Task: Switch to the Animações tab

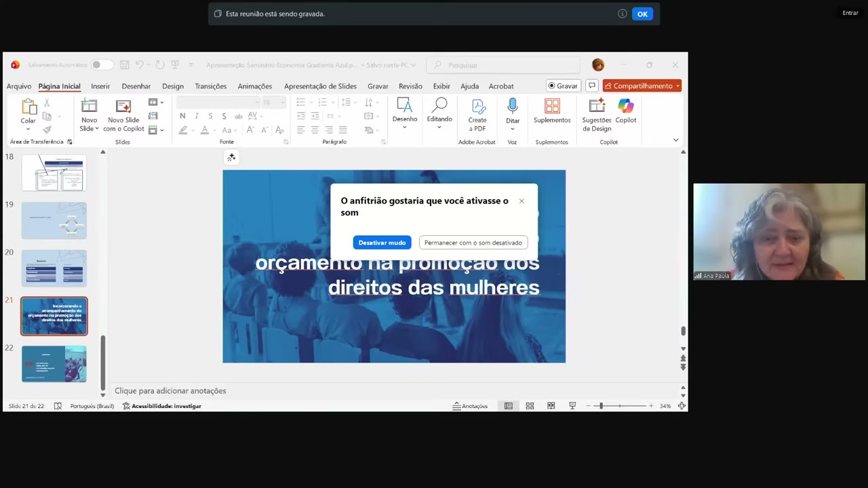Action: pyautogui.click(x=255, y=86)
